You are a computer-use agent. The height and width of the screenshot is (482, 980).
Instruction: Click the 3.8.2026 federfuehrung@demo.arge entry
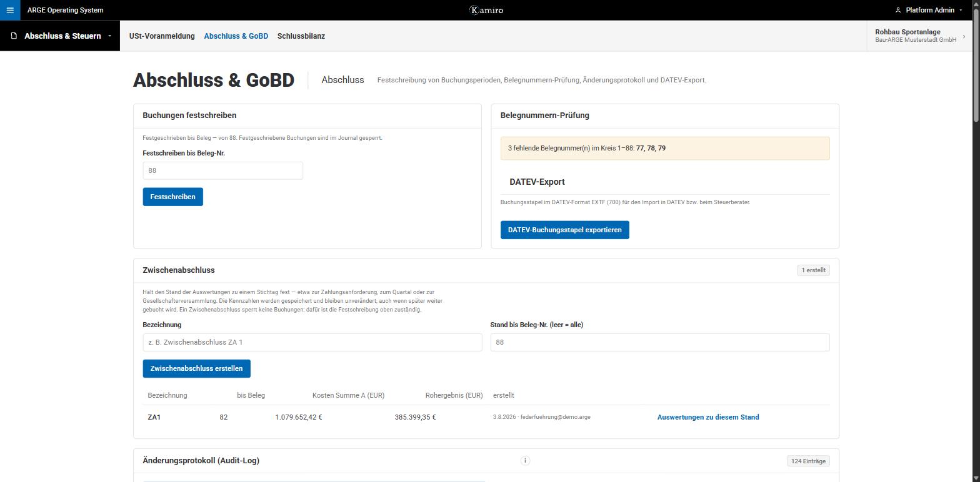[x=541, y=417]
